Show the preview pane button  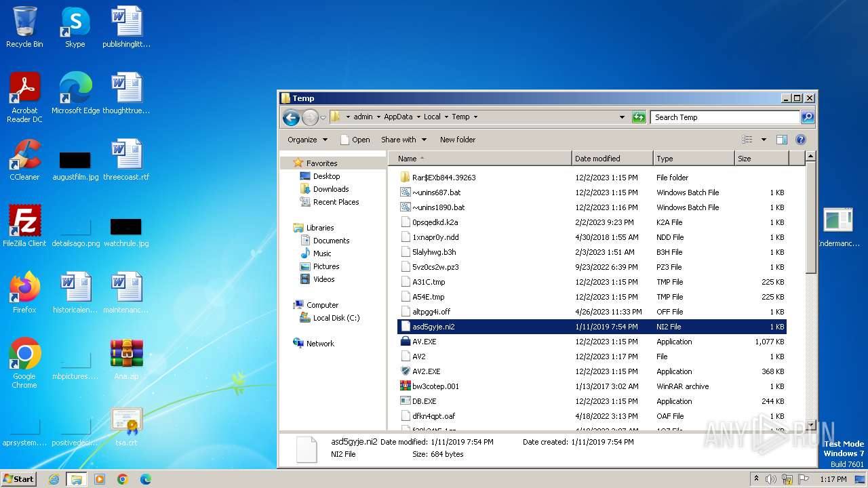781,140
